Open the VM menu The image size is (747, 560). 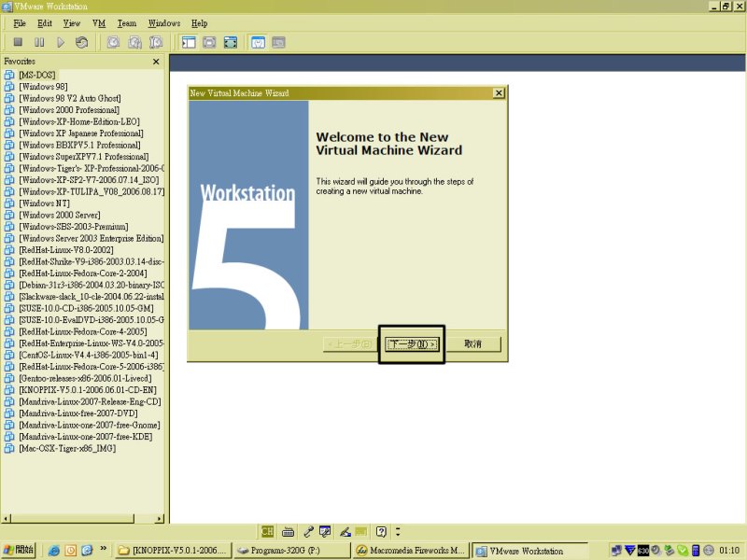99,23
